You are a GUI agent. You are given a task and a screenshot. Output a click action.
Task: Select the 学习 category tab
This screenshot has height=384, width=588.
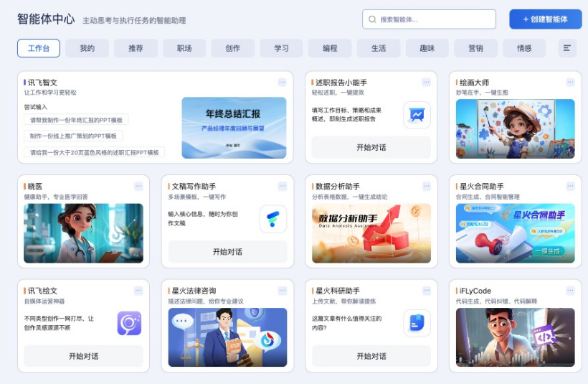click(x=281, y=48)
